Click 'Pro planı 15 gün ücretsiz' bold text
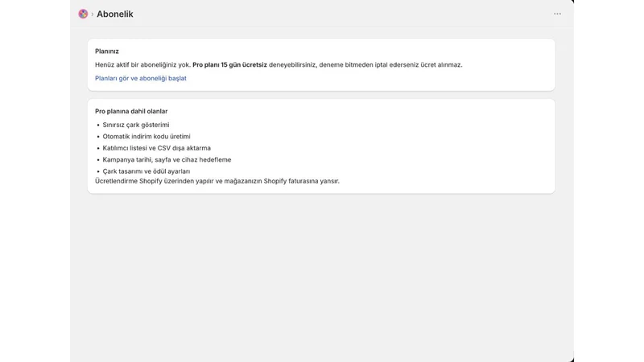 click(229, 65)
